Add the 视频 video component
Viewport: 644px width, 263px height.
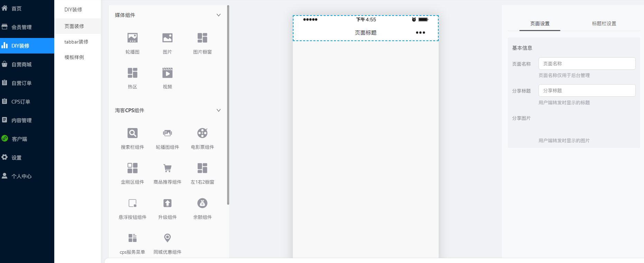[167, 73]
